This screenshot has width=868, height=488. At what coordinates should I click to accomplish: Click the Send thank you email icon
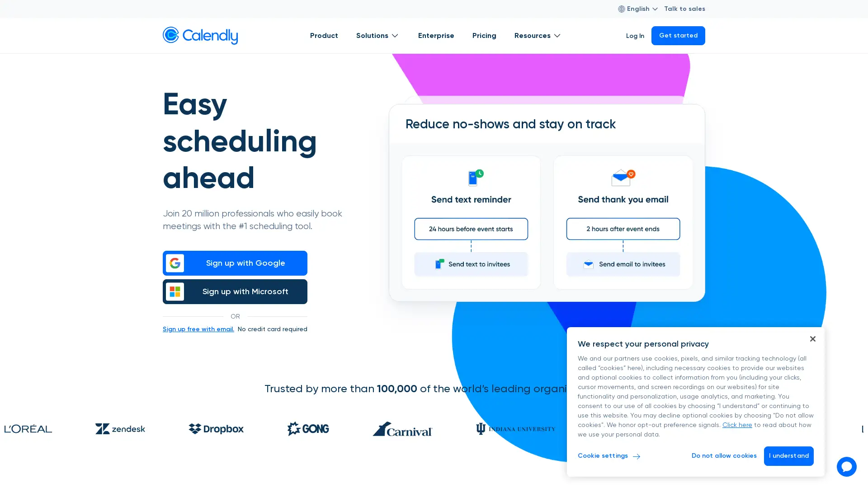click(622, 178)
